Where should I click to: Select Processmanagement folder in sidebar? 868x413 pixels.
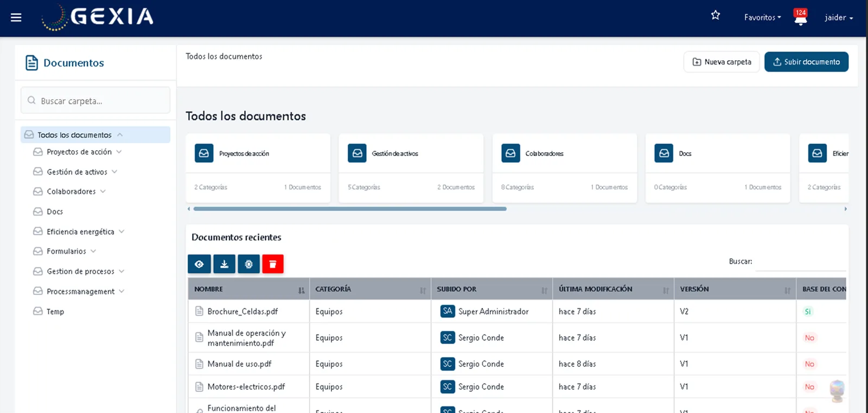(80, 291)
